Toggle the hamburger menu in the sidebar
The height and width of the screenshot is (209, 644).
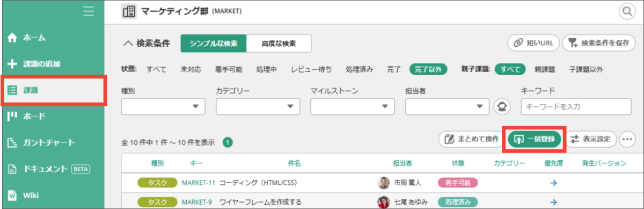[89, 11]
